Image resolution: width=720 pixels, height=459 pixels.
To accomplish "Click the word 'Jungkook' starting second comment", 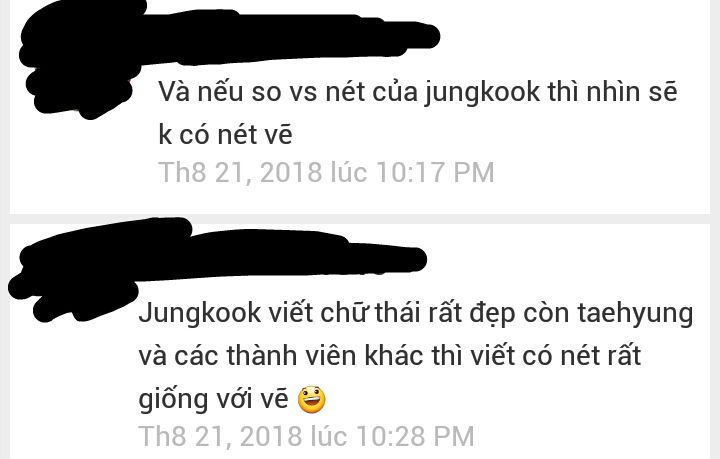I will [200, 314].
